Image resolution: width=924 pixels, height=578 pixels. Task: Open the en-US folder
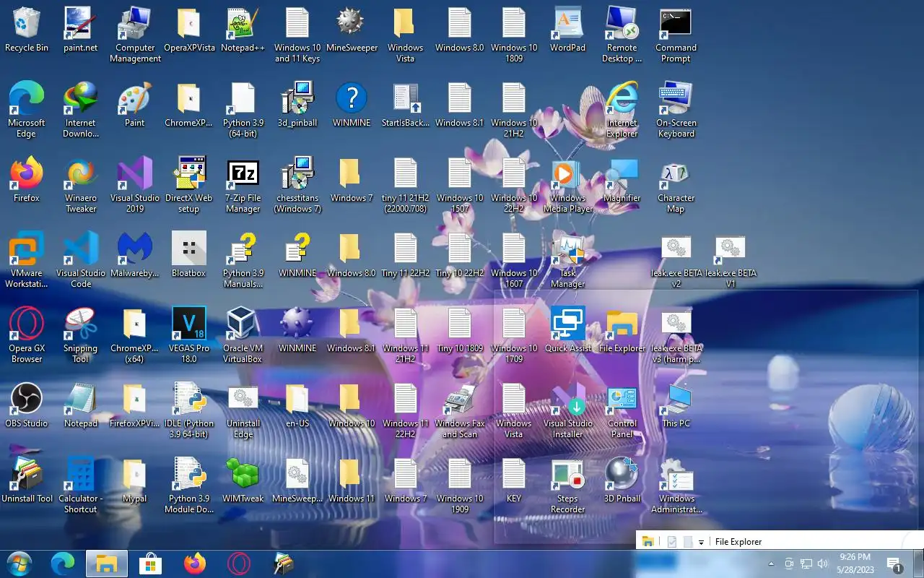coord(297,405)
